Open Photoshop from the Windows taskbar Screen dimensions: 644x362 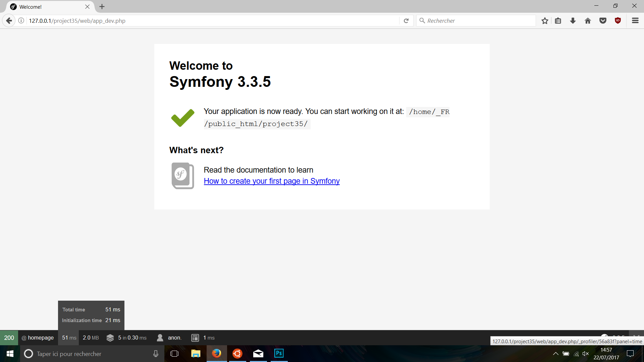(279, 354)
